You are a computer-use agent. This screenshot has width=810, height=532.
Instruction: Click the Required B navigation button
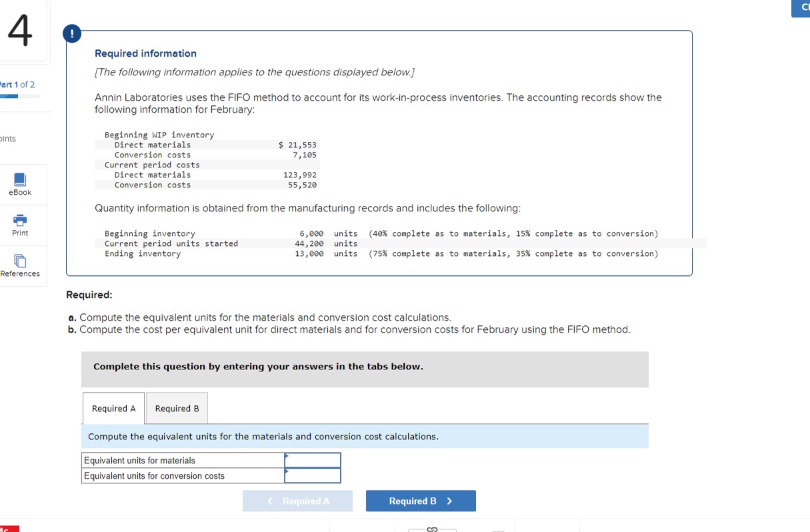coord(420,501)
